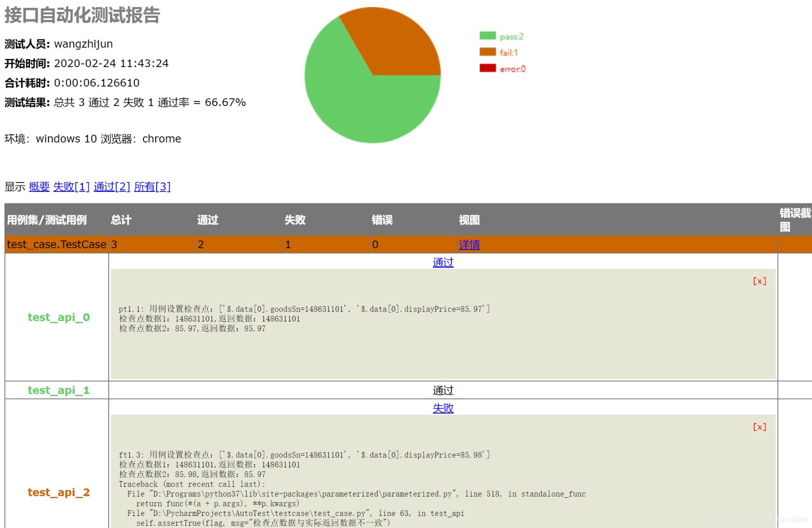This screenshot has height=528, width=812.
Task: Click the red [x] in test_api_0 details
Action: [759, 281]
